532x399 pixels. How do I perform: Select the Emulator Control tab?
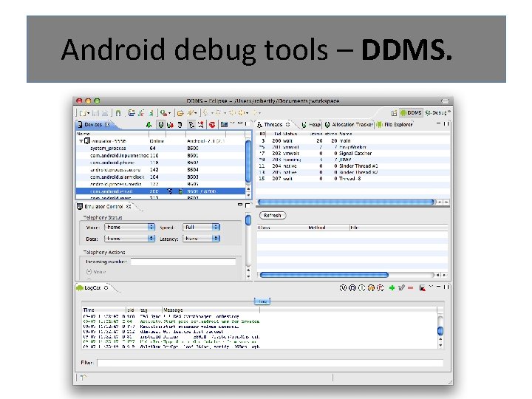click(x=104, y=206)
